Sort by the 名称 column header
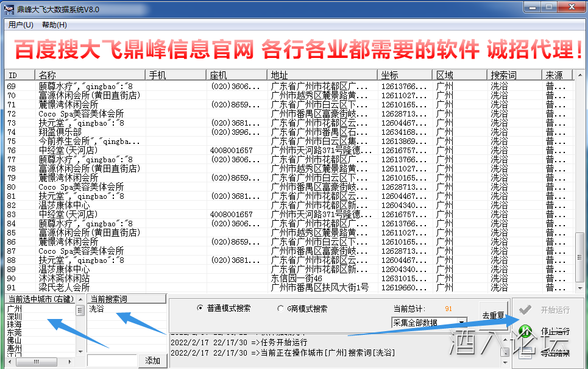Viewport: 588px width, 369px height. point(90,75)
